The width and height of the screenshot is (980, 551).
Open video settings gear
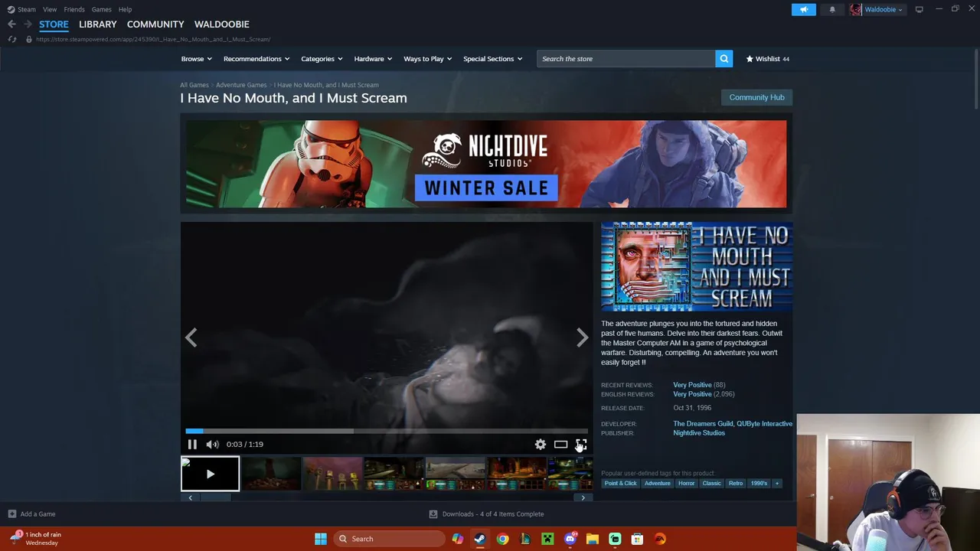coord(541,444)
